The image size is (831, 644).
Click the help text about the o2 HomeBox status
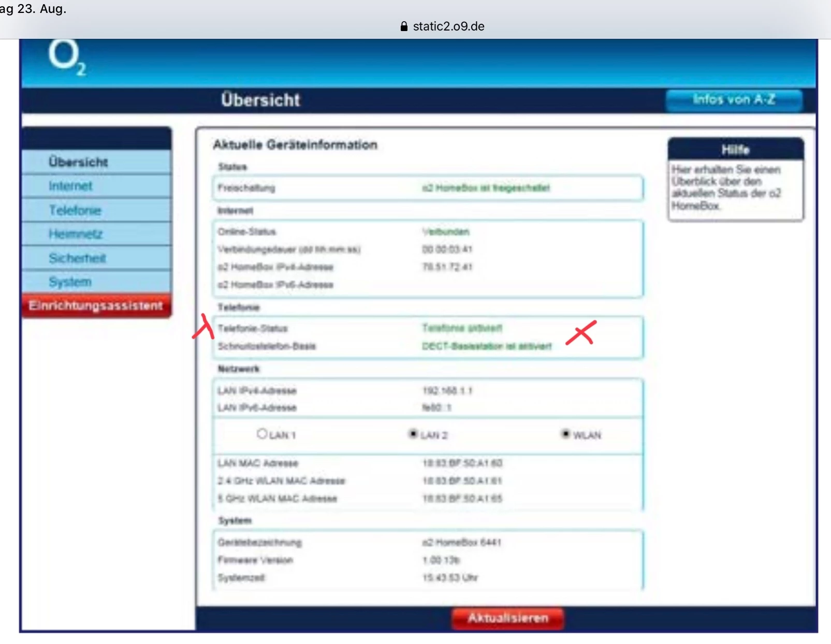(726, 187)
